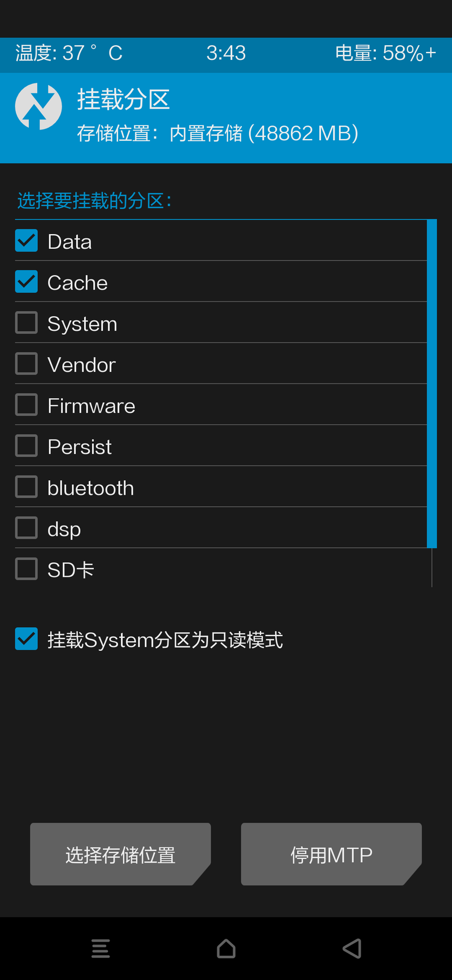Click the blue partition list scrollbar

pos(432,383)
